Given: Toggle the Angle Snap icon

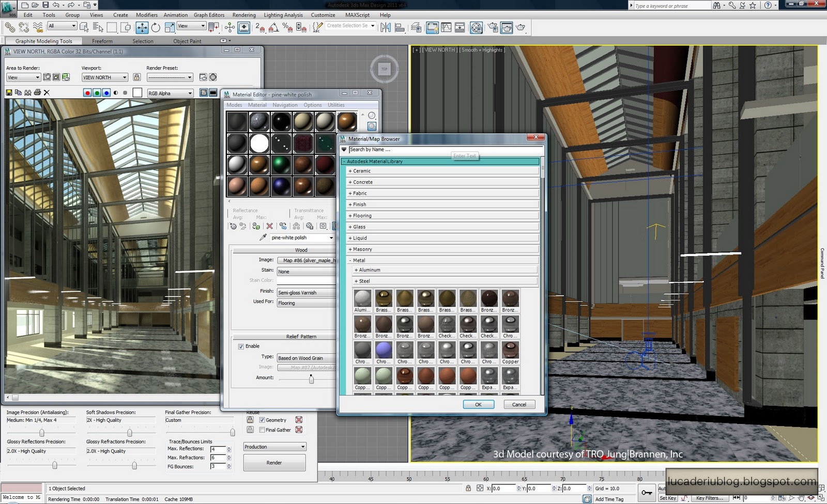Looking at the screenshot, I should pos(274,27).
